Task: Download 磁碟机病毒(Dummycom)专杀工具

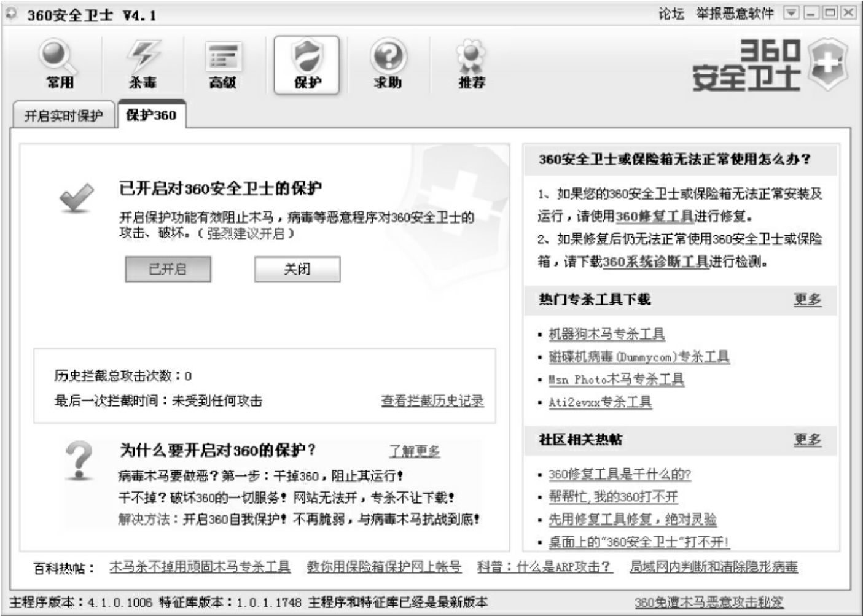Action: pyautogui.click(x=639, y=357)
